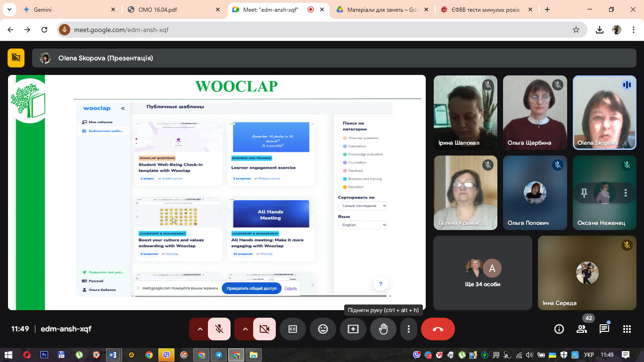644x362 pixels.
Task: Select Библиотека шаблонов in Wooclap sidebar
Action: point(103,131)
